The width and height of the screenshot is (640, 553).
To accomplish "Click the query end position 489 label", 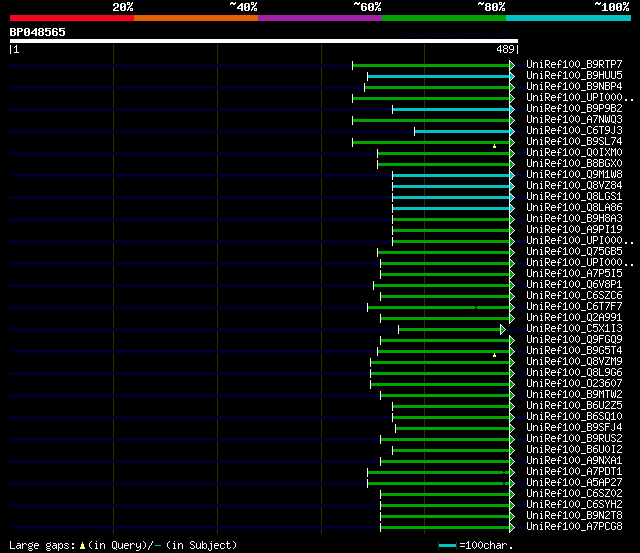I will (x=505, y=50).
